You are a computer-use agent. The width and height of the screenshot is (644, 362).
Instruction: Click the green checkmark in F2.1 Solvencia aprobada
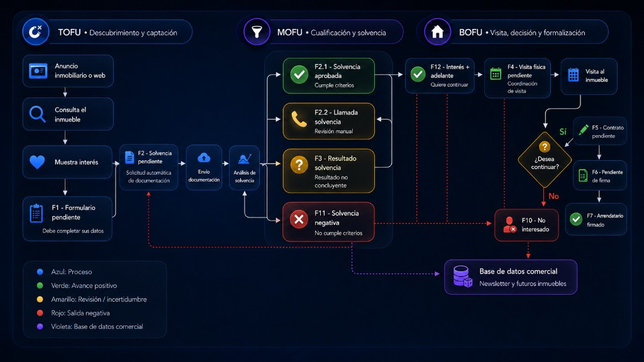coord(299,75)
